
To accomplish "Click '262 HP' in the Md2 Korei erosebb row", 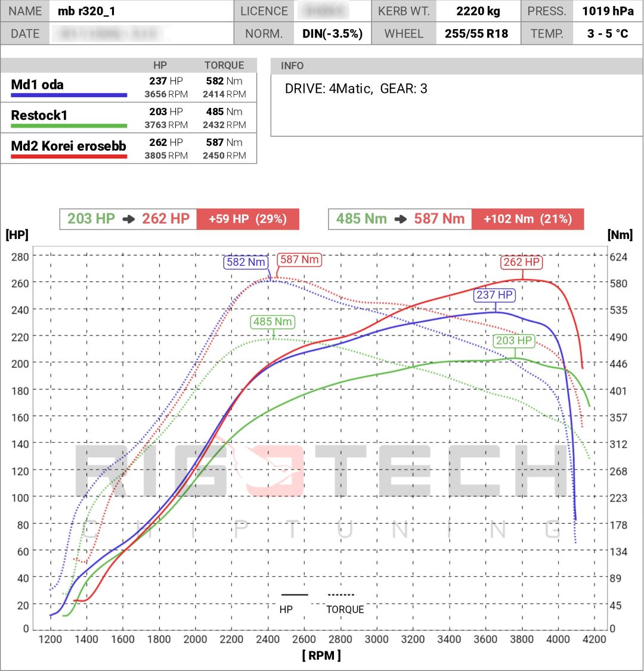I will coord(166,142).
